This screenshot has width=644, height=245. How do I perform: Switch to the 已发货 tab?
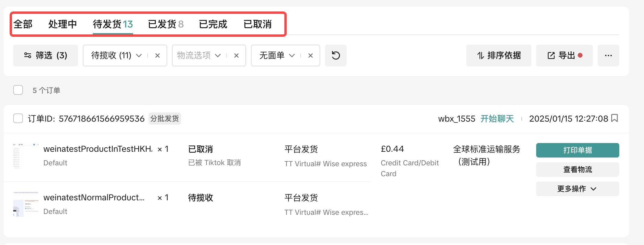(x=166, y=24)
